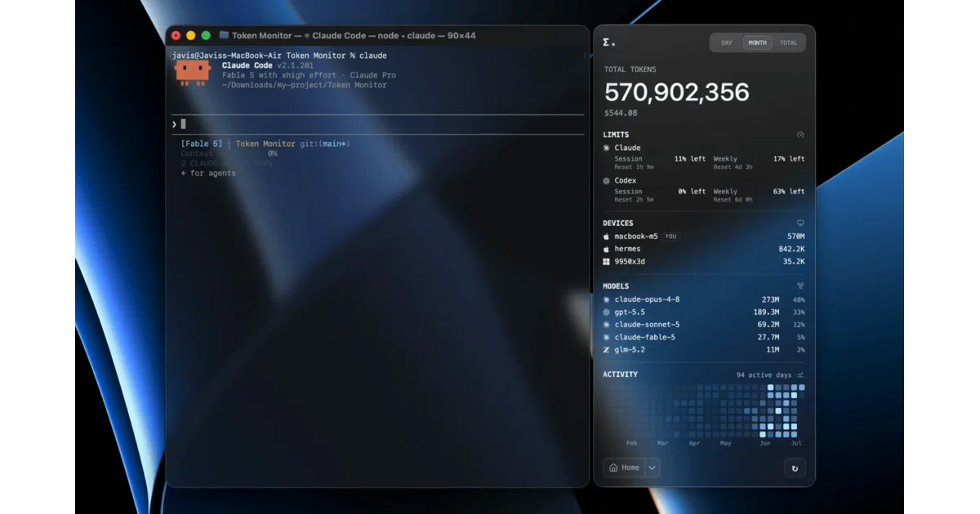Select the hermes device name

tap(627, 249)
